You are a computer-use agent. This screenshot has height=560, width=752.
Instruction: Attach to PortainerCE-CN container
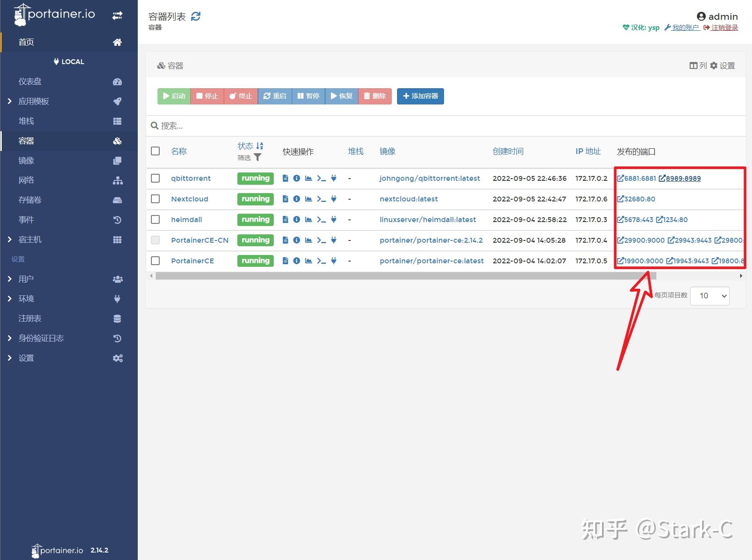point(333,240)
